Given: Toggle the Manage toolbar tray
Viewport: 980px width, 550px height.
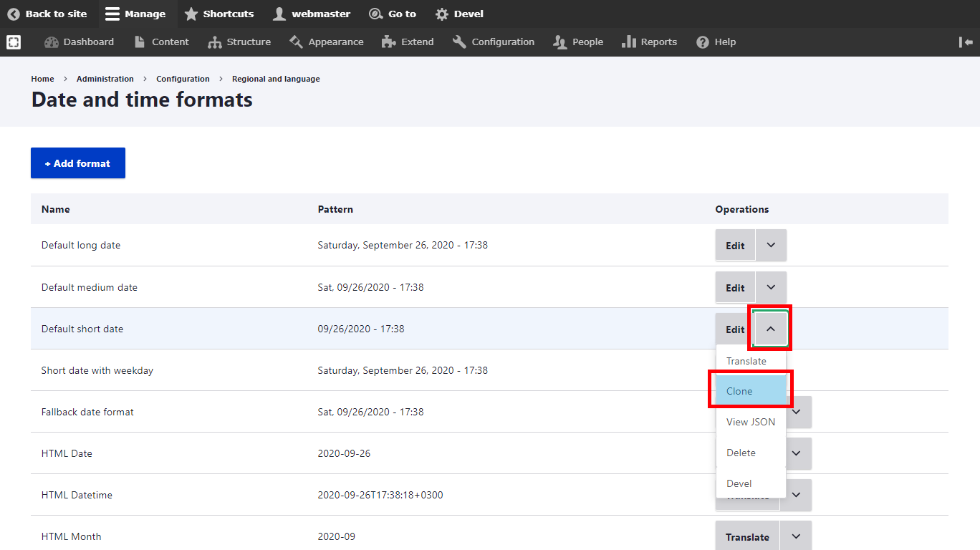Looking at the screenshot, I should [x=135, y=14].
